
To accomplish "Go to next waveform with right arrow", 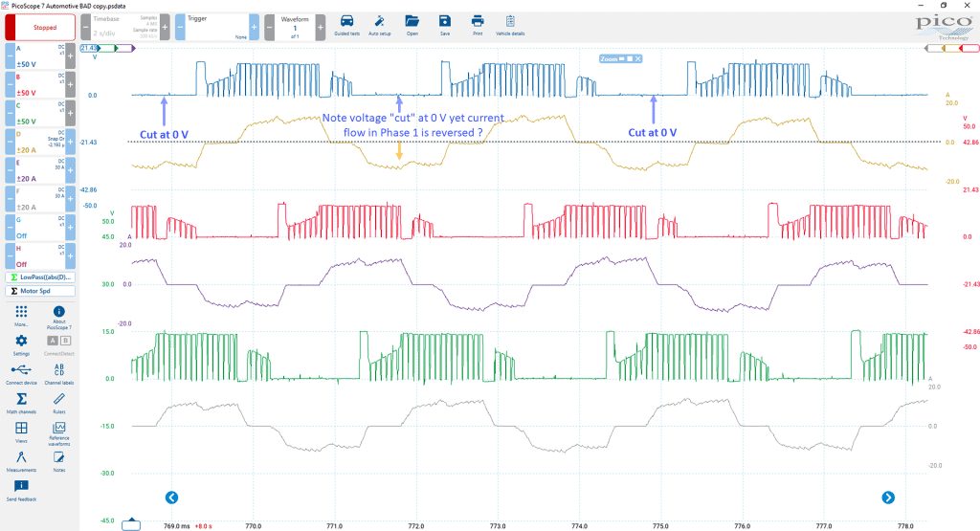I will point(888,498).
